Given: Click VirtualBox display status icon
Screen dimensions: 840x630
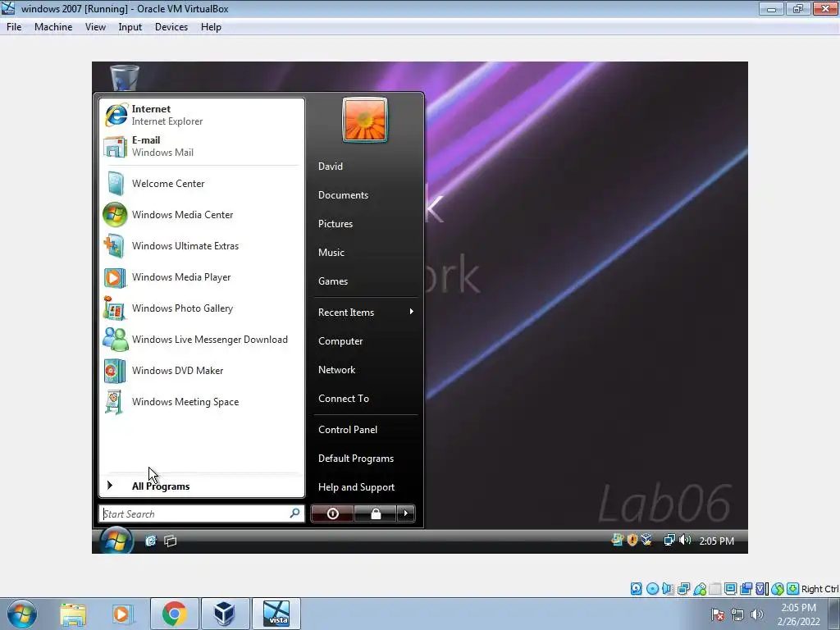Looking at the screenshot, I should 730,589.
